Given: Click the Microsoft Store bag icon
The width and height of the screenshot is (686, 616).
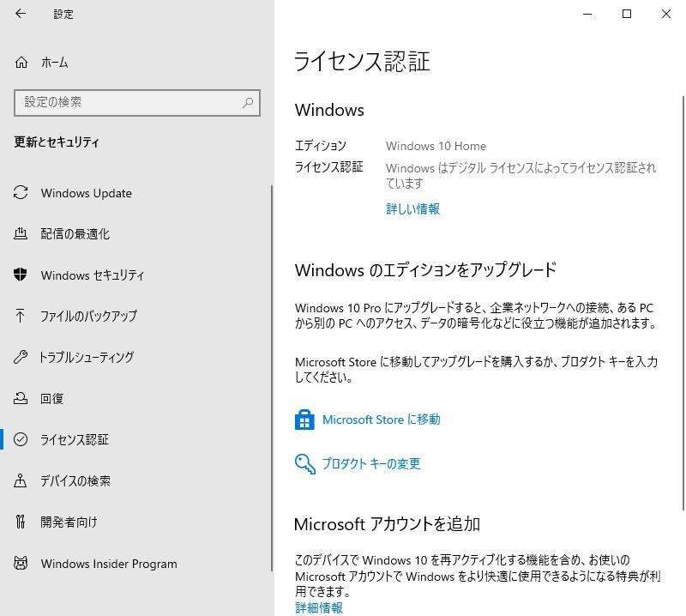Looking at the screenshot, I should coord(304,420).
